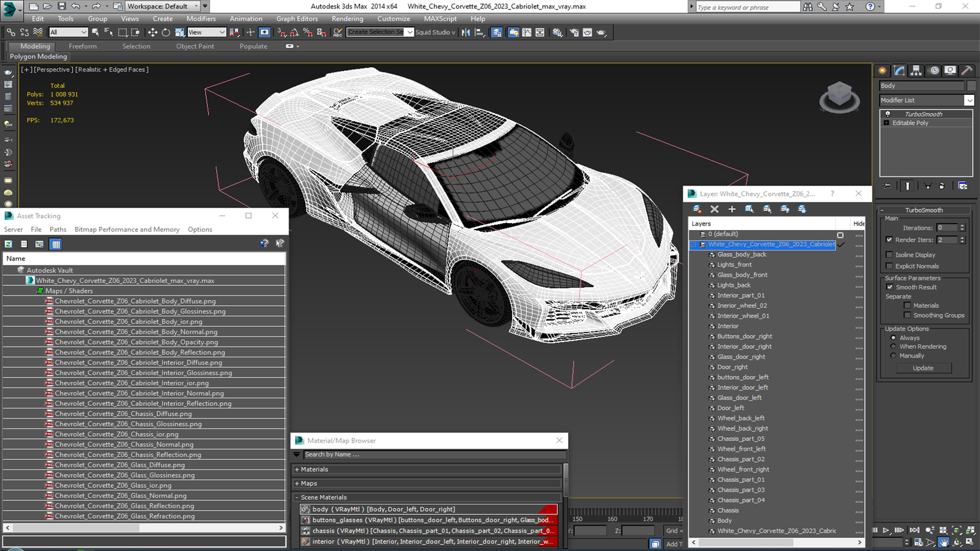Click the ViewCube in the viewport
The width and height of the screenshot is (980, 551).
[839, 96]
